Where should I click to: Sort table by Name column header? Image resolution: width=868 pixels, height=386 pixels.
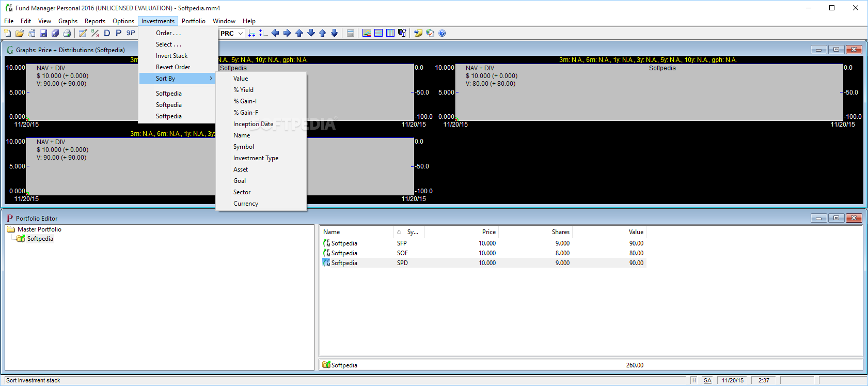356,232
